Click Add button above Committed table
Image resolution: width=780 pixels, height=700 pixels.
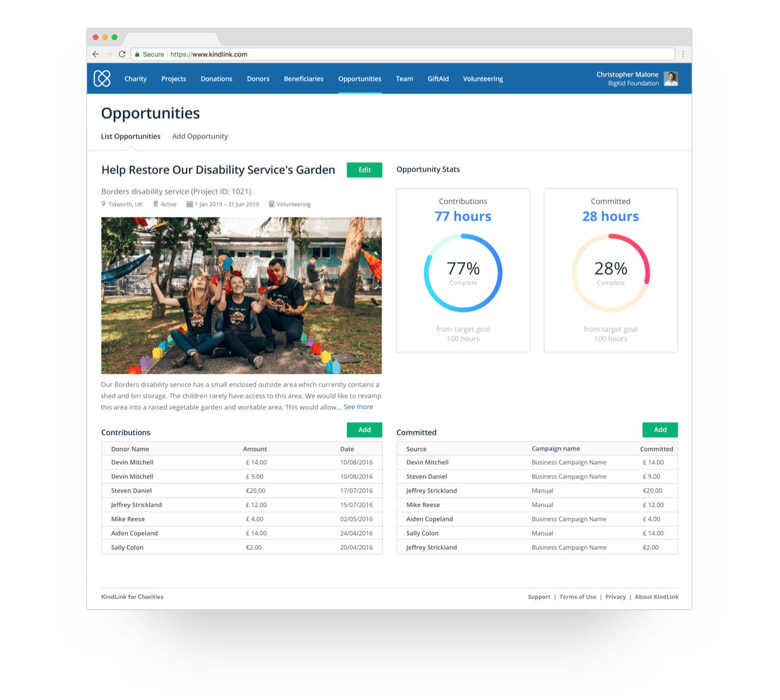[660, 429]
